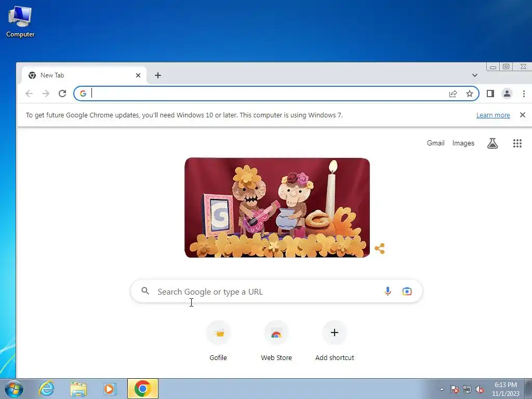Open the Gofile shortcut
The width and height of the screenshot is (532, 399).
point(218,341)
